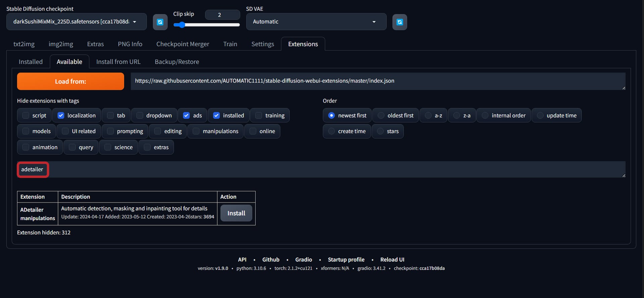This screenshot has width=644, height=298.
Task: Toggle the models tag checkbox
Action: [26, 131]
